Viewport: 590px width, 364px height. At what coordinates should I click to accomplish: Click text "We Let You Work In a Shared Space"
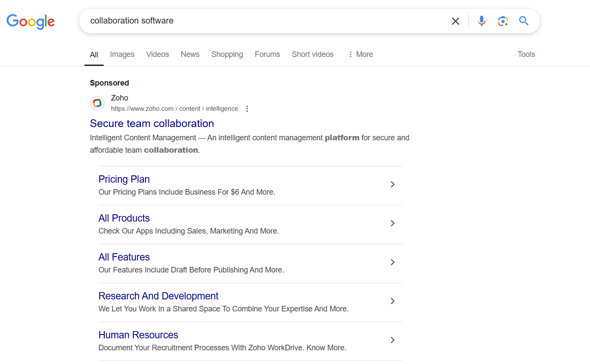(160, 309)
